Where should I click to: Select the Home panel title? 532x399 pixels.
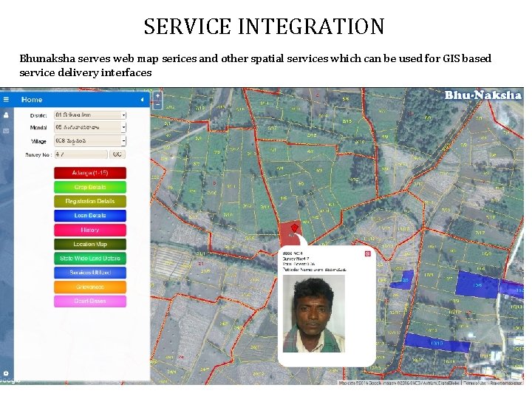click(32, 100)
